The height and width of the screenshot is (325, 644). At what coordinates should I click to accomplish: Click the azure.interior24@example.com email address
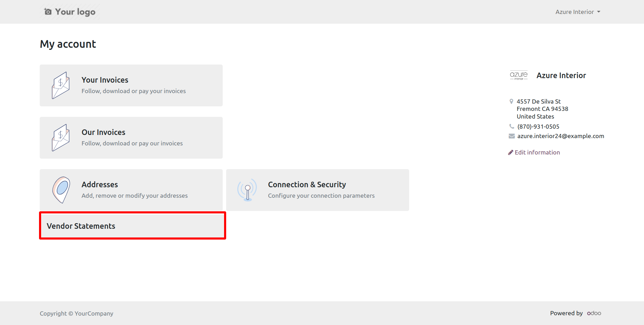561,136
